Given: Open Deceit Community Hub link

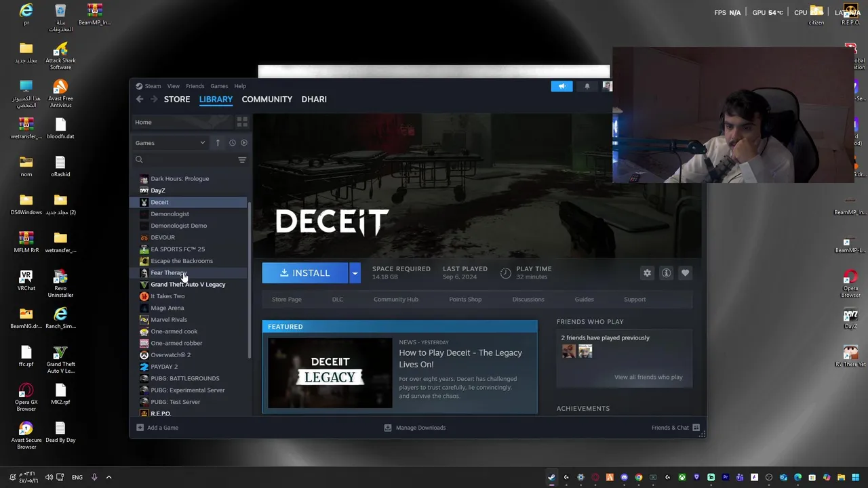Looking at the screenshot, I should 396,300.
